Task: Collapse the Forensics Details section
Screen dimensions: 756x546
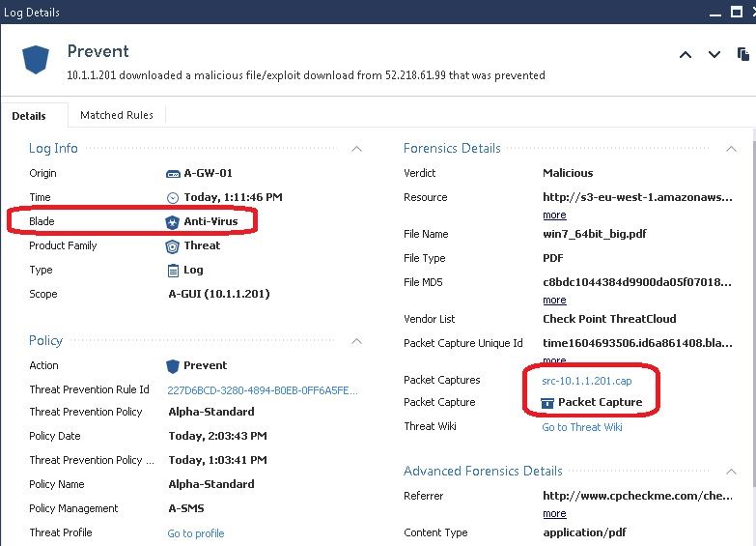Action: (x=731, y=149)
